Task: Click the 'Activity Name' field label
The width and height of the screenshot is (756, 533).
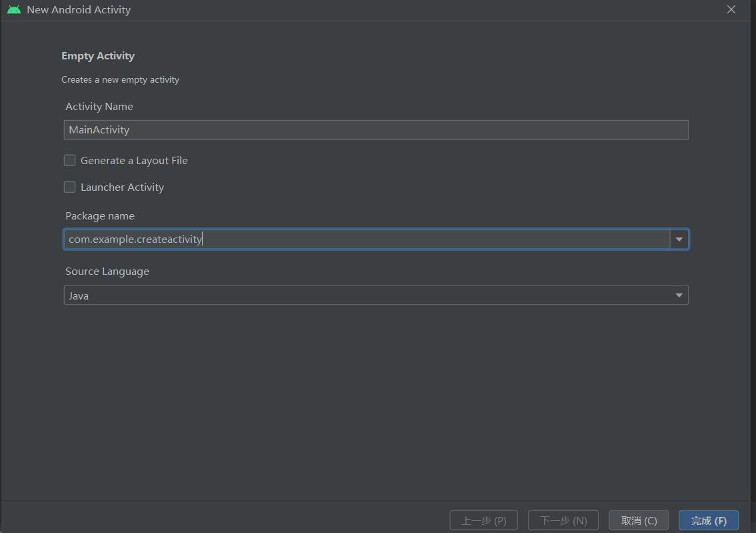Action: (x=99, y=107)
